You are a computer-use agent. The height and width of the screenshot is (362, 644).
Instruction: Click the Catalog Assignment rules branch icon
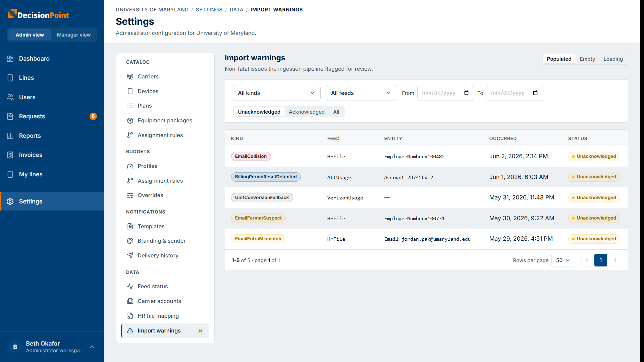[x=130, y=135]
